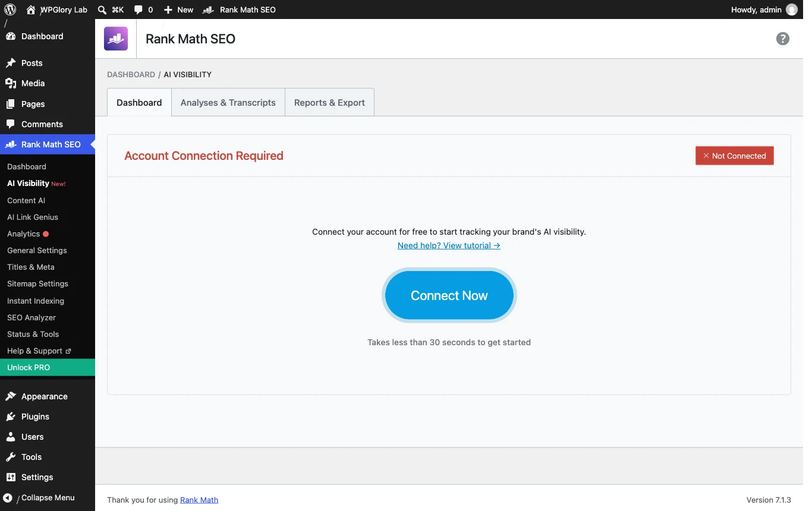This screenshot has height=511, width=812.
Task: Click the Posts pushpin icon
Action: pos(11,63)
